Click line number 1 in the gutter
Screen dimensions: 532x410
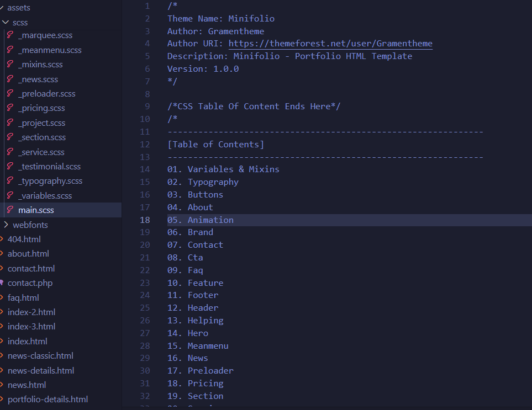(x=148, y=6)
